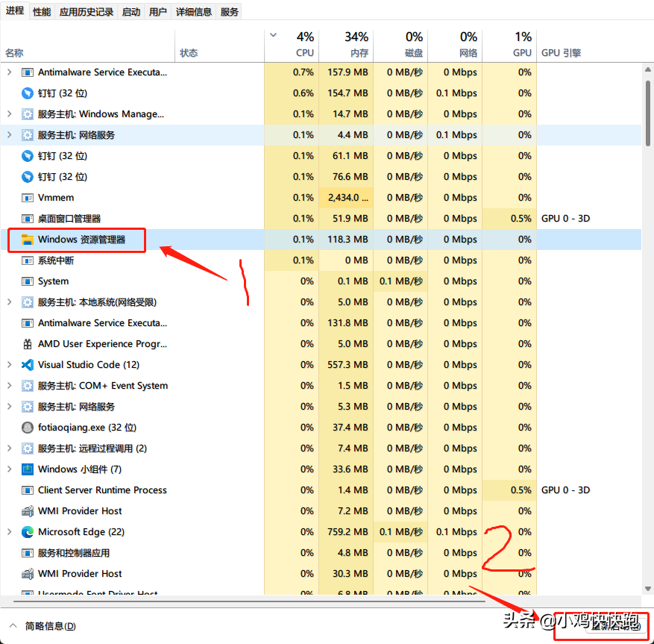This screenshot has height=644, width=654.
Task: Expand the Visual Studio Code (12) group
Action: 9,365
